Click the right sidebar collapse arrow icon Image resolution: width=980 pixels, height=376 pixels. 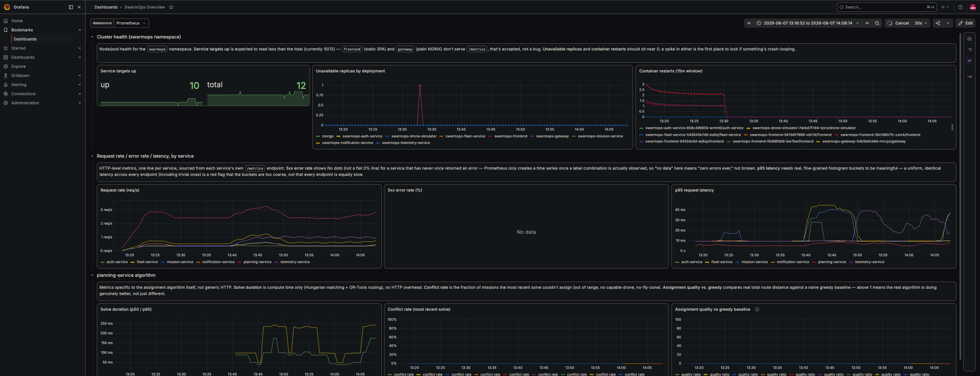969,76
